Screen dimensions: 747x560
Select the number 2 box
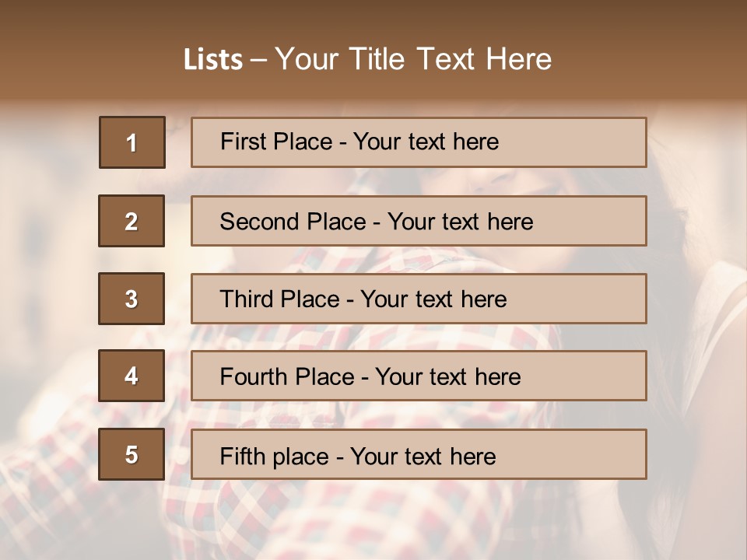[x=132, y=221]
